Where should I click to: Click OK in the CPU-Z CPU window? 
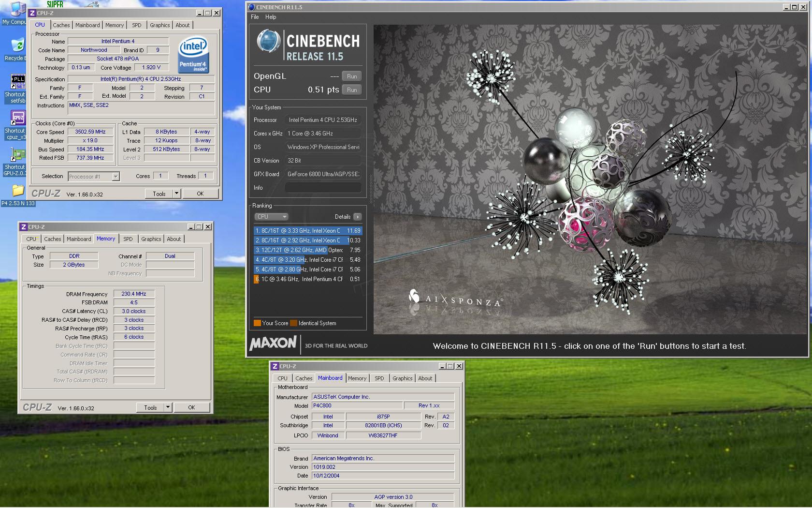pos(200,194)
